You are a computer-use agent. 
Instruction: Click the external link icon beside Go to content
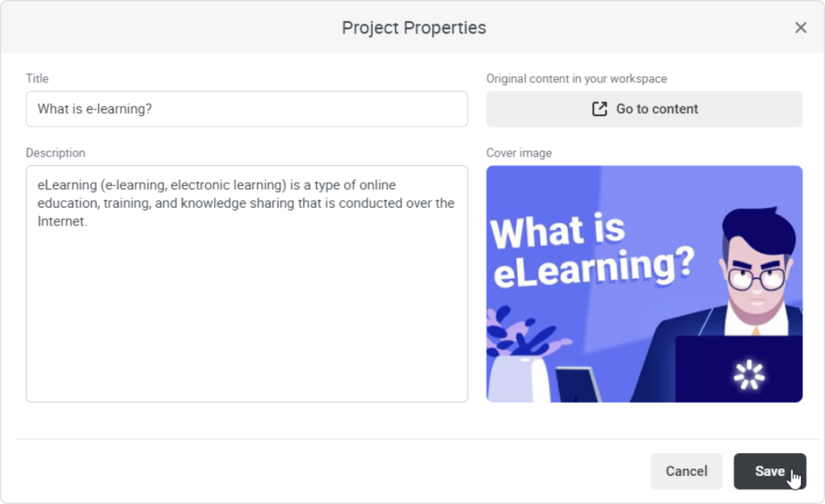click(599, 109)
